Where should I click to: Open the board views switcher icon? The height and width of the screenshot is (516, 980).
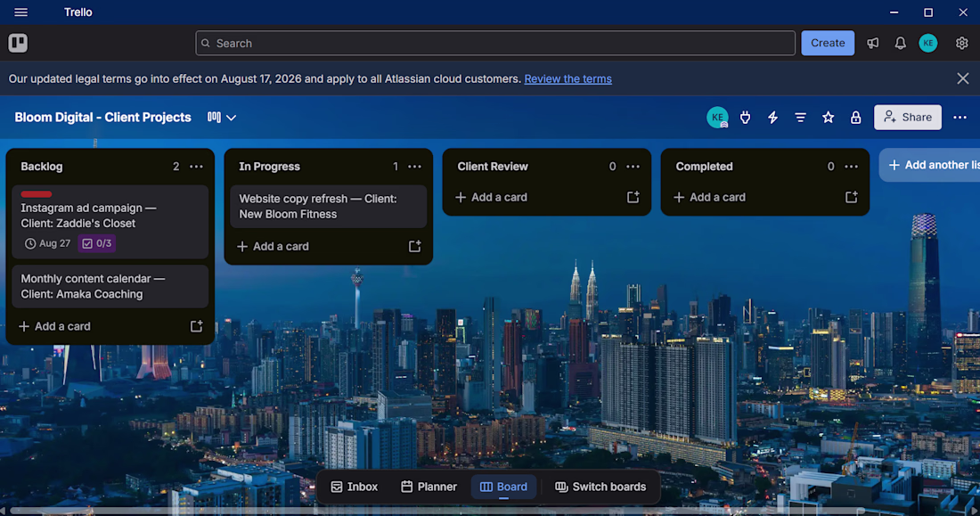click(215, 117)
